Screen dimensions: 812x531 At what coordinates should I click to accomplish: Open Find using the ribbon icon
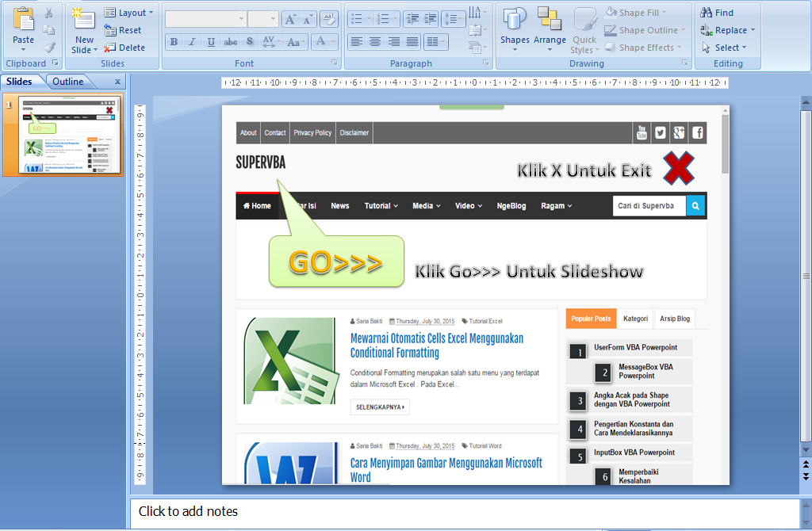coord(720,12)
